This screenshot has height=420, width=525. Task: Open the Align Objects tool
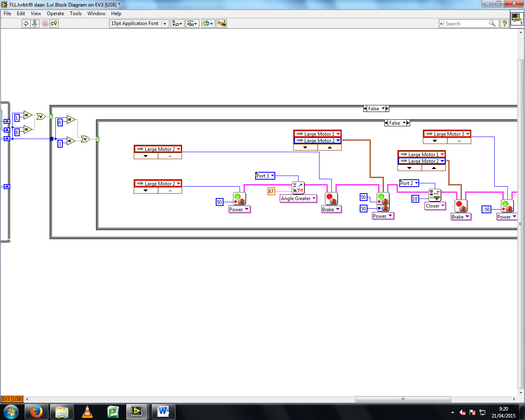tap(177, 23)
